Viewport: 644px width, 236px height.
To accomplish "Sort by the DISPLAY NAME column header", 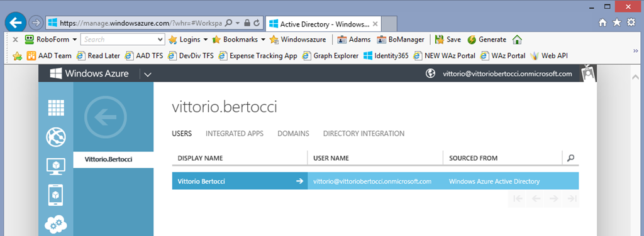I will [x=240, y=158].
